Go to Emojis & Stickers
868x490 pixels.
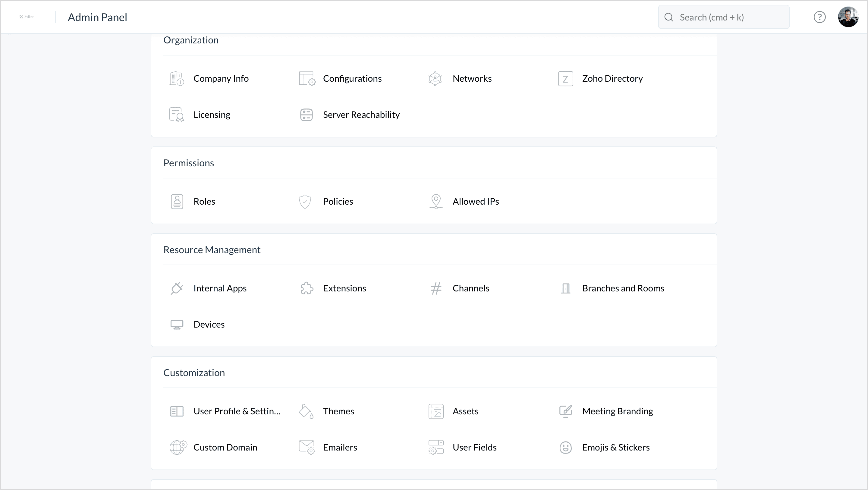pos(616,448)
